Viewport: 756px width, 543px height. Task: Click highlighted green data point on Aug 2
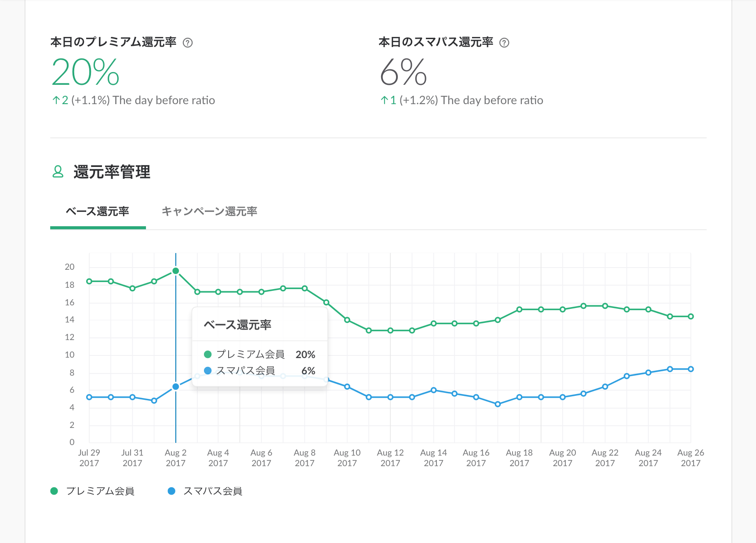tap(176, 271)
